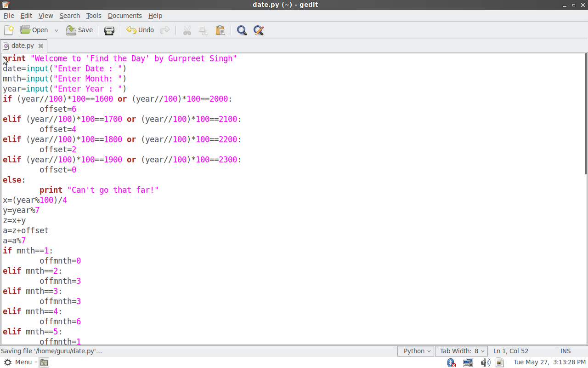Open the Documents menu
This screenshot has height=368, width=588.
coord(124,15)
